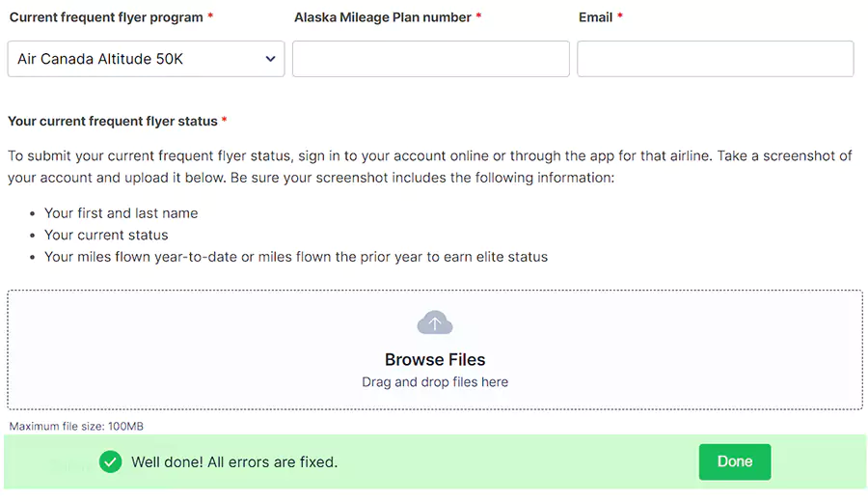Click into the Email input field
Image resolution: width=868 pixels, height=502 pixels.
[x=715, y=59]
